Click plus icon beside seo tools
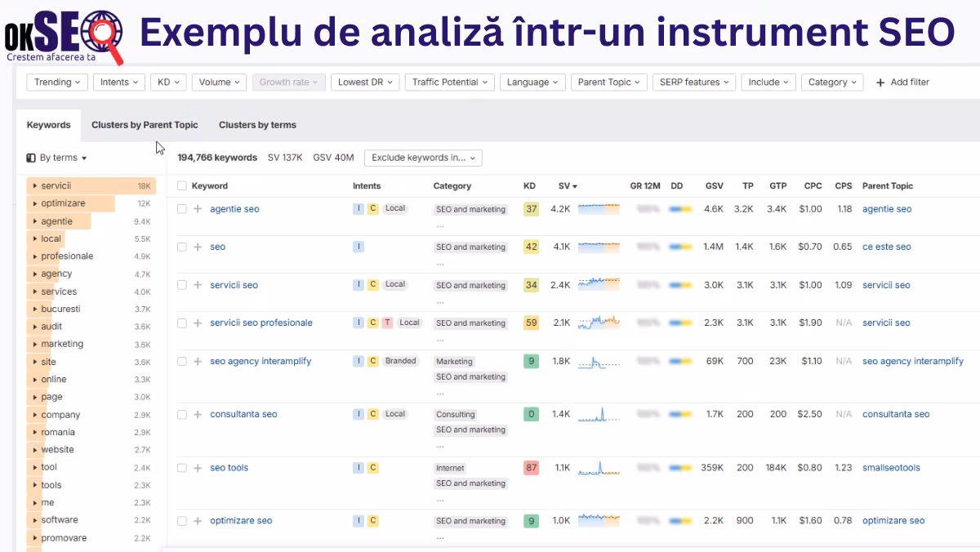 (198, 468)
